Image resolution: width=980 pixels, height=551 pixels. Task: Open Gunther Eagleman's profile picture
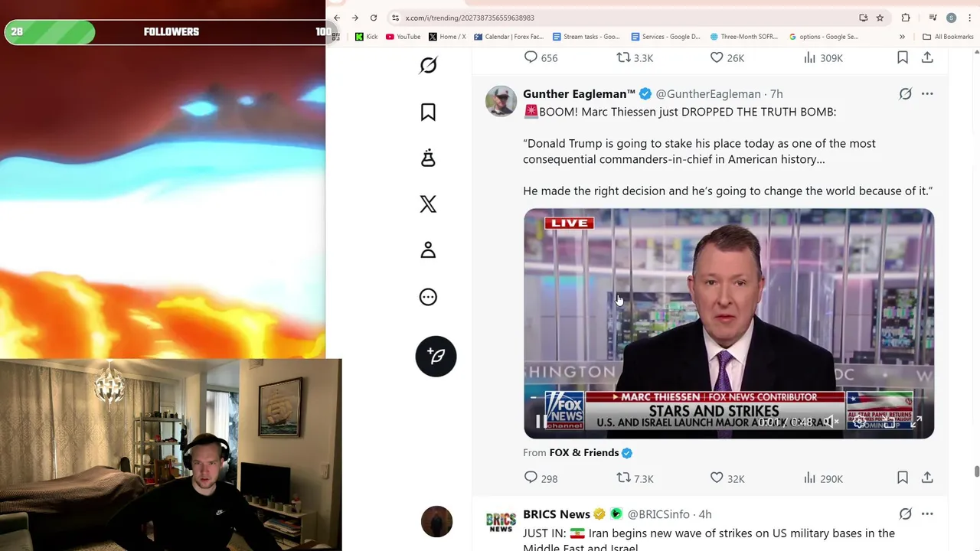tap(501, 101)
